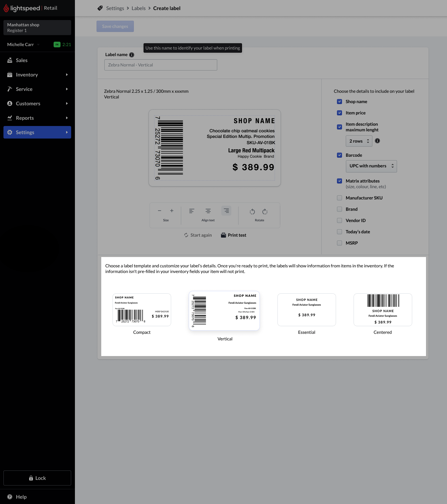Align label text to the right
Screen dimensions: 447x504
coord(226,211)
